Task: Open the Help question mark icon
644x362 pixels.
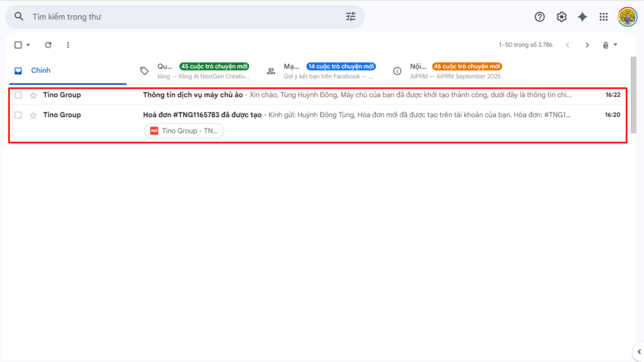Action: pos(540,17)
